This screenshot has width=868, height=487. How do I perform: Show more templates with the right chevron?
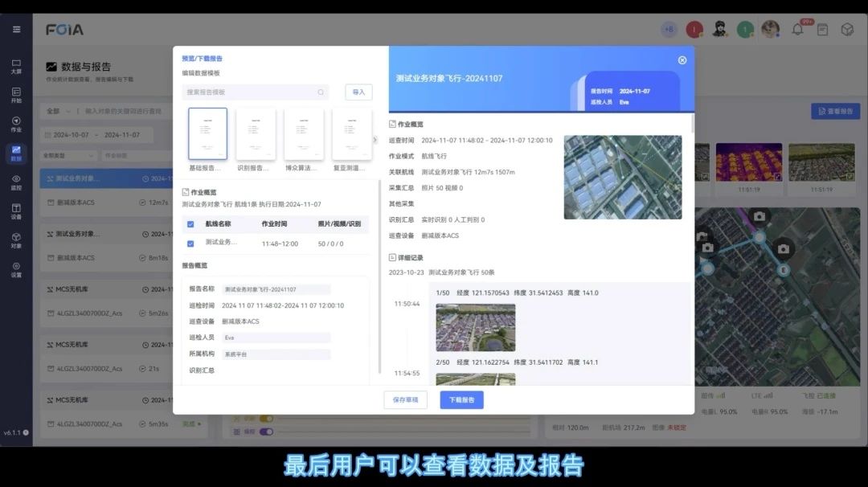(x=375, y=140)
